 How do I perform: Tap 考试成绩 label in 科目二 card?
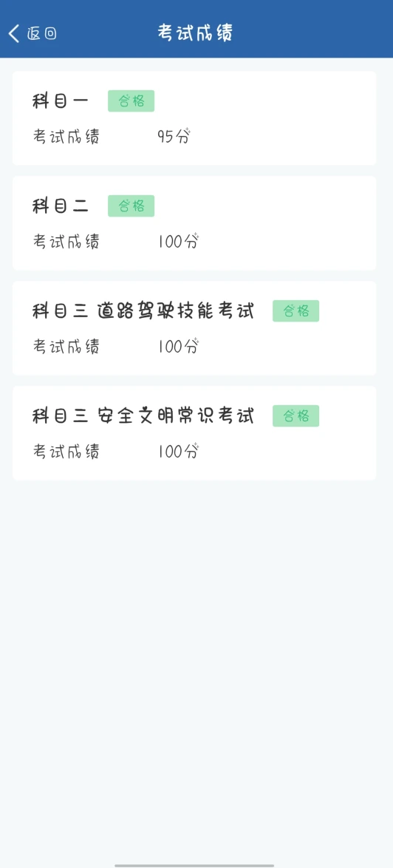point(66,241)
